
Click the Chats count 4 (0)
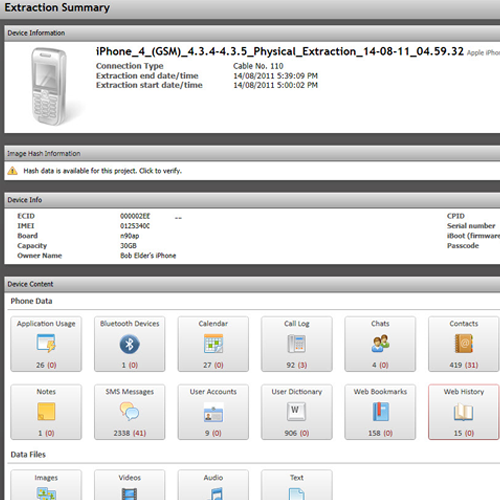coord(380,365)
